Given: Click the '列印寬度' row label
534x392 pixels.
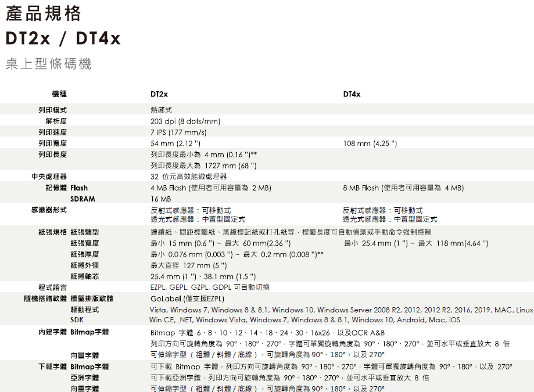Looking at the screenshot, I should (52, 143).
